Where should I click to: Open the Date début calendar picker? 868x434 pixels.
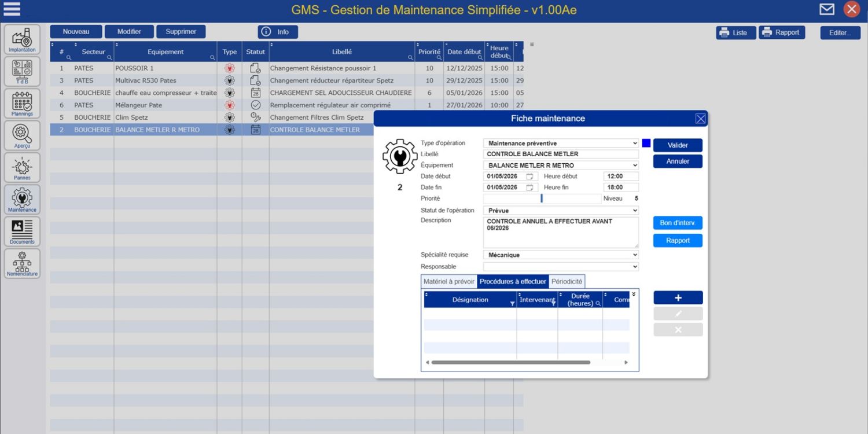click(x=529, y=176)
